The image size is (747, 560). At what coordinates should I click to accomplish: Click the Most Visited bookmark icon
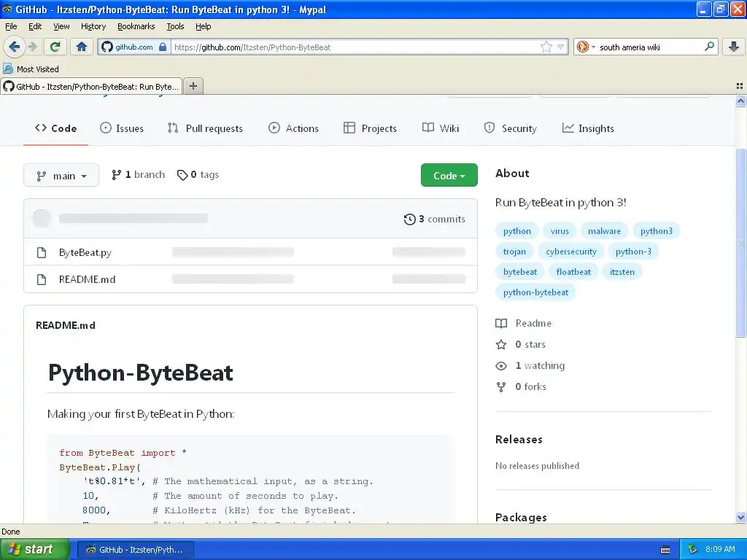point(7,69)
